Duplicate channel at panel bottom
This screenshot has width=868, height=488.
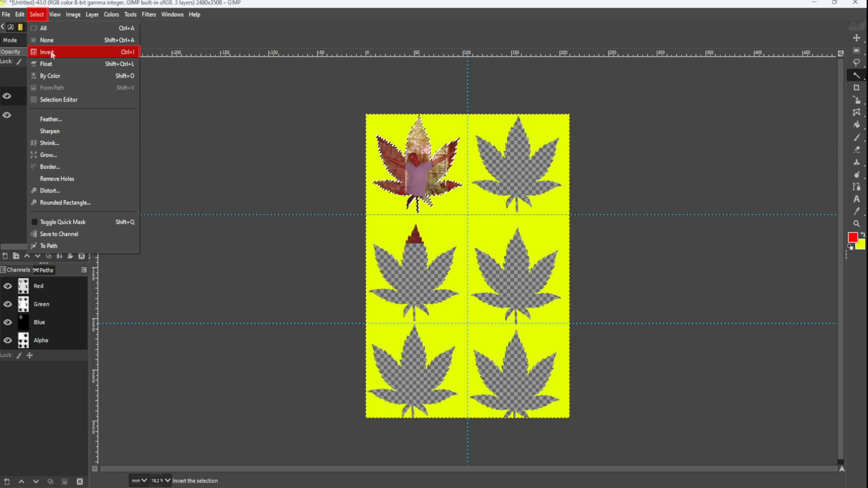tap(50, 481)
